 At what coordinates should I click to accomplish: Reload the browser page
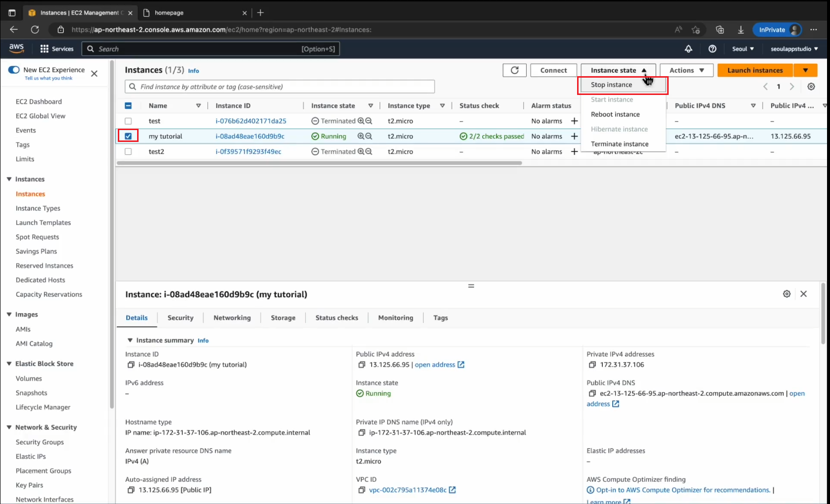pyautogui.click(x=35, y=30)
